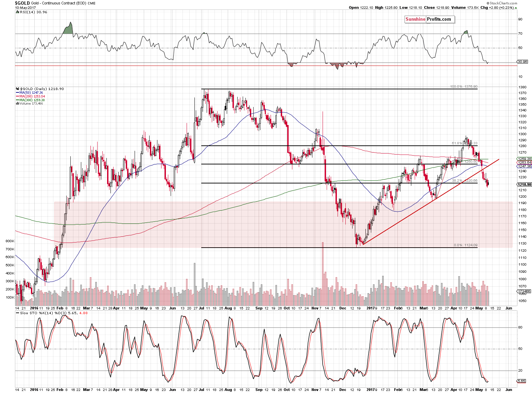The height and width of the screenshot is (393, 532).
Task: Click the 1300 price axis label
Action: coord(522,134)
